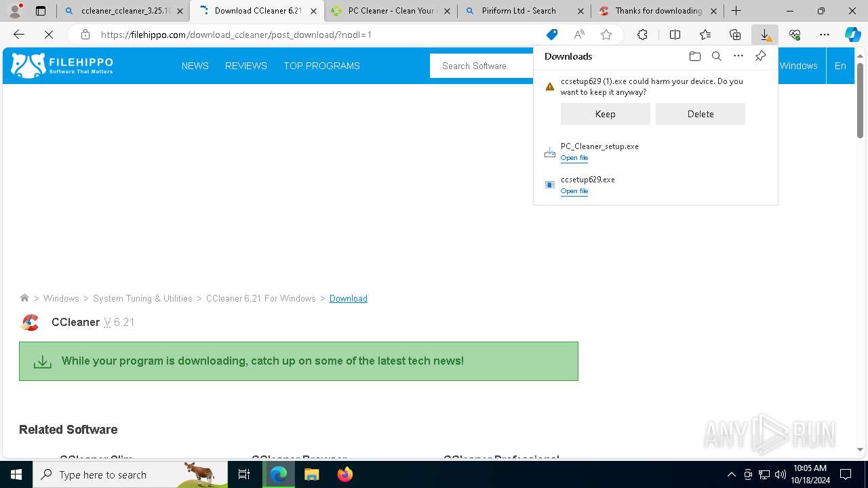Image resolution: width=868 pixels, height=488 pixels.
Task: Show hidden system tray icons
Action: 731,474
